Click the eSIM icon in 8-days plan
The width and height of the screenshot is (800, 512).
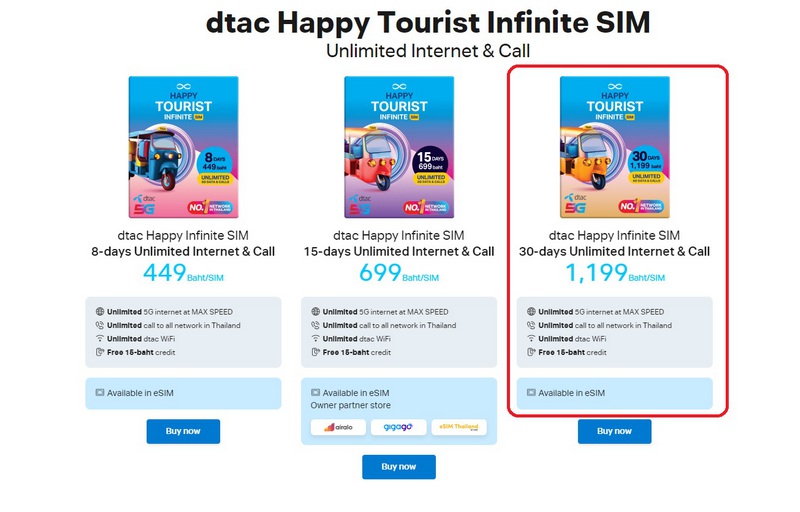tap(99, 393)
